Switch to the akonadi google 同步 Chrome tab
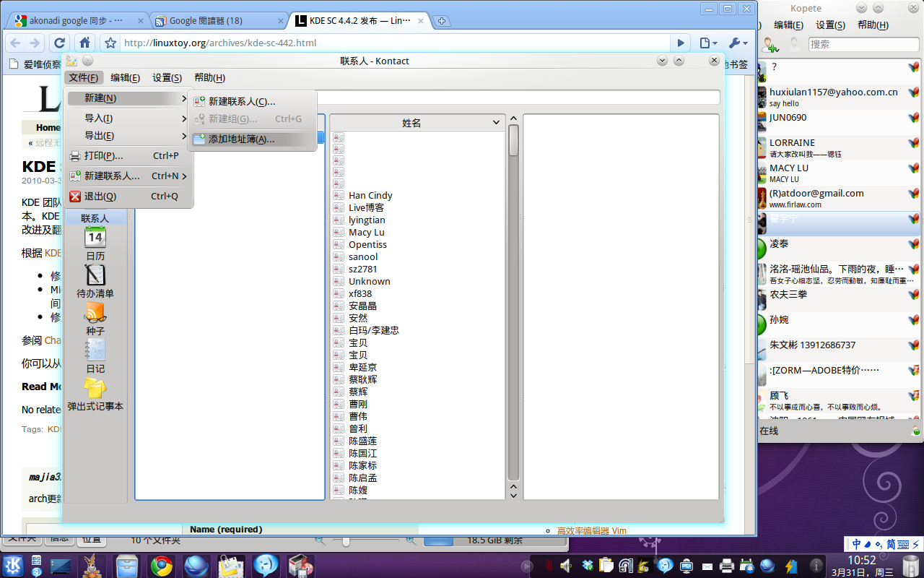 coord(77,21)
